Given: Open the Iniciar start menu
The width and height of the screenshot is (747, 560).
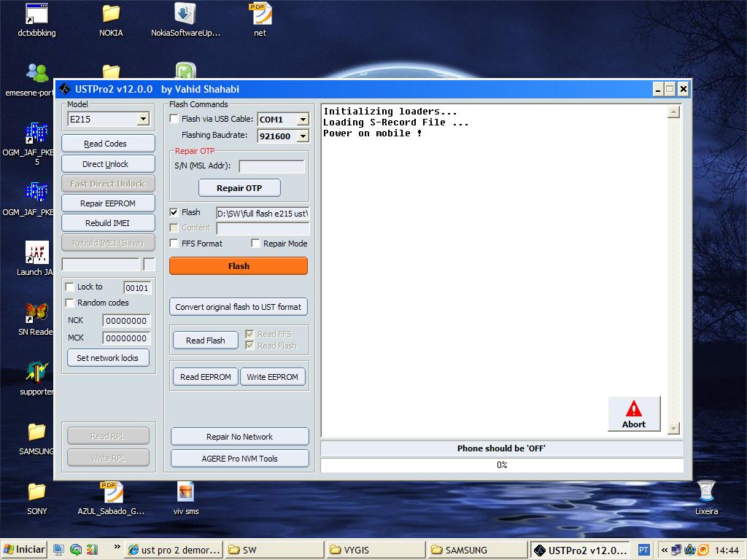Looking at the screenshot, I should [x=24, y=550].
